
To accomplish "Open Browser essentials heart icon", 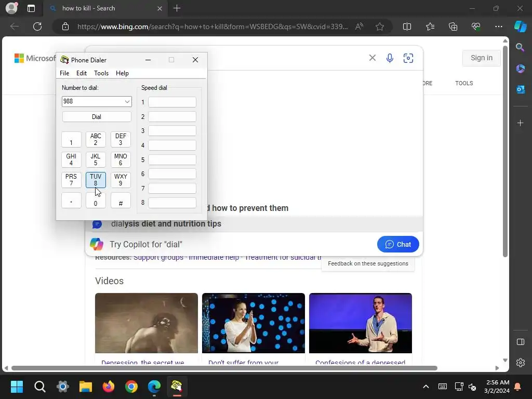I will tap(476, 26).
